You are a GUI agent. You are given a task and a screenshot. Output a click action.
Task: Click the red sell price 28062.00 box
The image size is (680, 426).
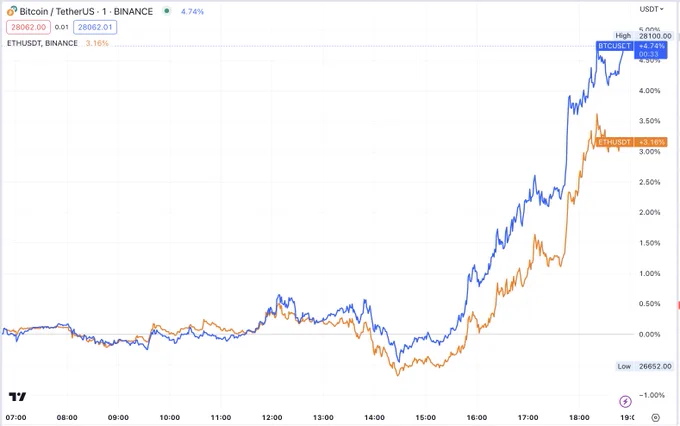point(29,27)
